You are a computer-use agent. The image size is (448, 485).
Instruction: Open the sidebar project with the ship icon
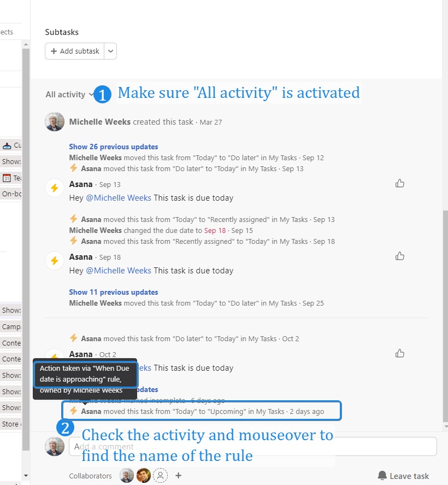11,145
